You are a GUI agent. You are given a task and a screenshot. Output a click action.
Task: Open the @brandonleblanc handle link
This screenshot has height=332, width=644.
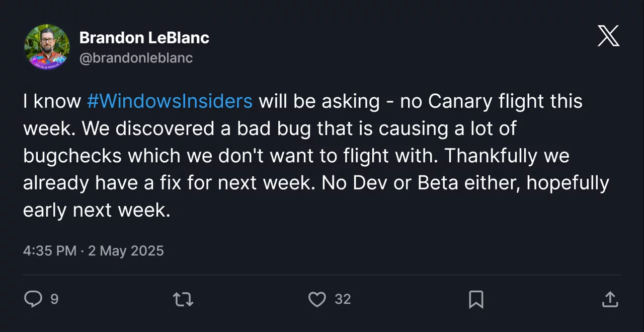pyautogui.click(x=136, y=58)
